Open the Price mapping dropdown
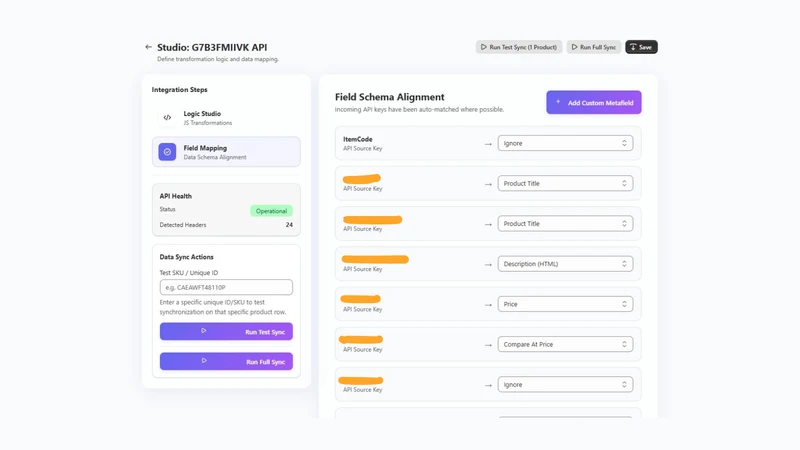 565,305
